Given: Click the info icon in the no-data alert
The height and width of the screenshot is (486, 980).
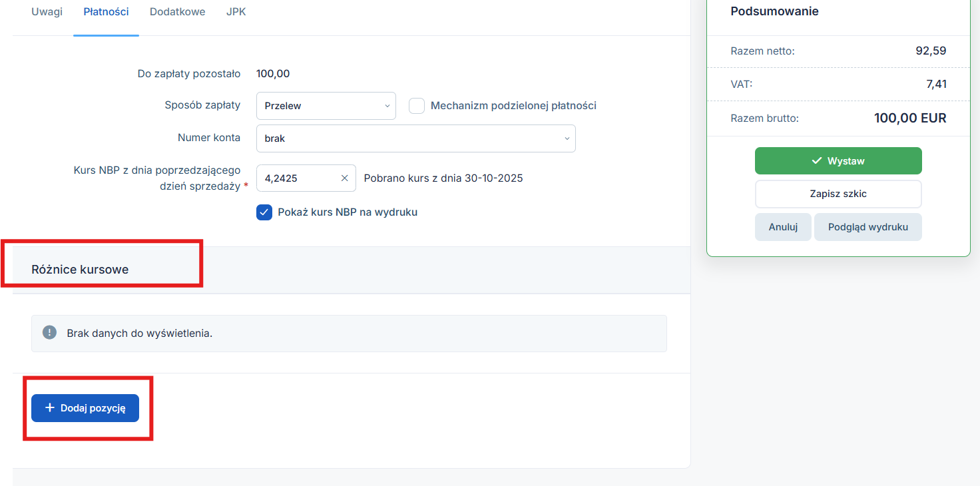Looking at the screenshot, I should [x=49, y=333].
